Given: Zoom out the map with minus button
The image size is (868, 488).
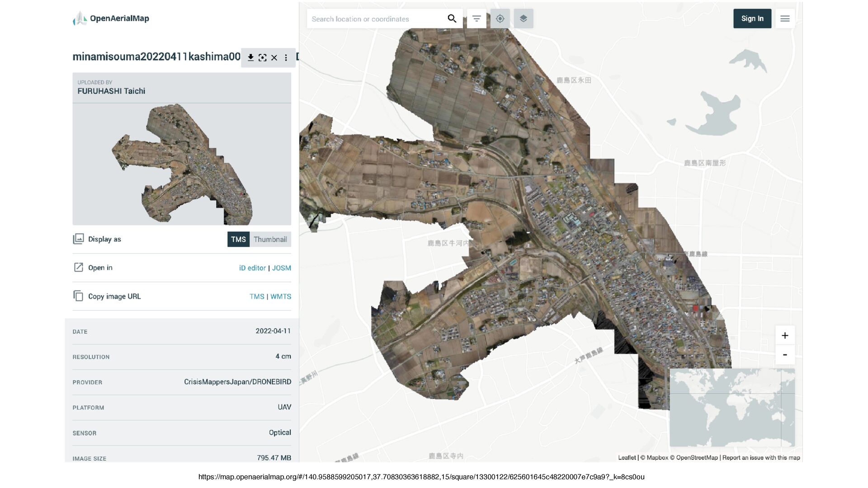Looking at the screenshot, I should (785, 355).
